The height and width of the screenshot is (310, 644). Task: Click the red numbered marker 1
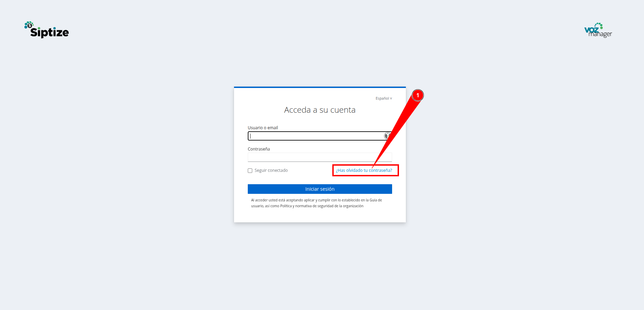click(418, 95)
